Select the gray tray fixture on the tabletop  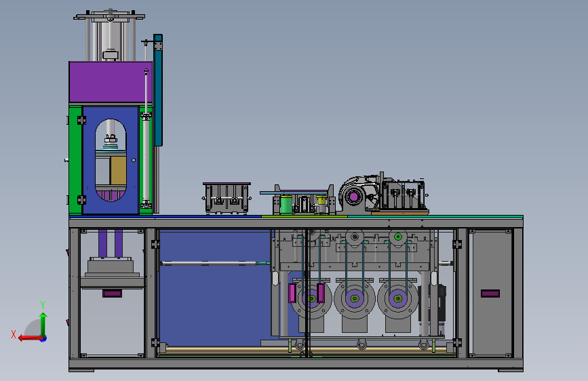coord(227,198)
